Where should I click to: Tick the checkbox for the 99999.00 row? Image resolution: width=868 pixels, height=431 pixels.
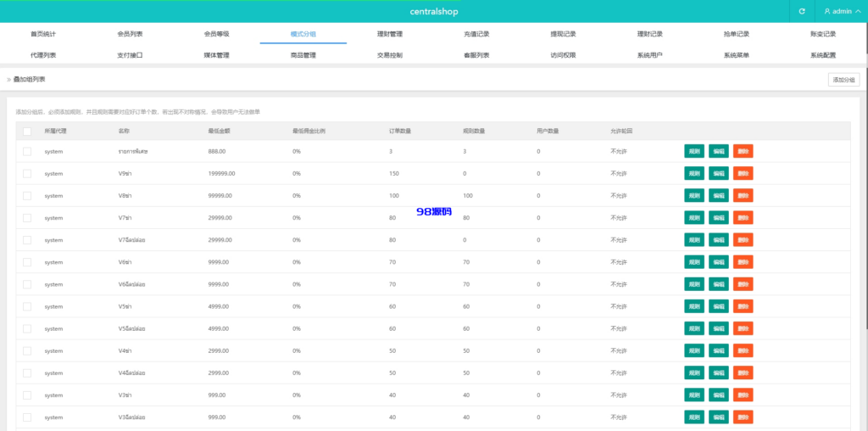tap(27, 195)
